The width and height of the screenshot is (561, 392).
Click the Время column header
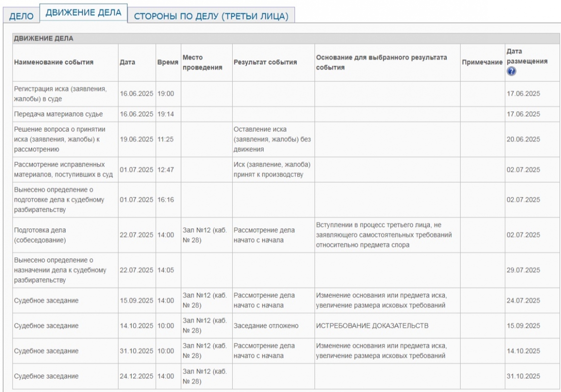168,62
